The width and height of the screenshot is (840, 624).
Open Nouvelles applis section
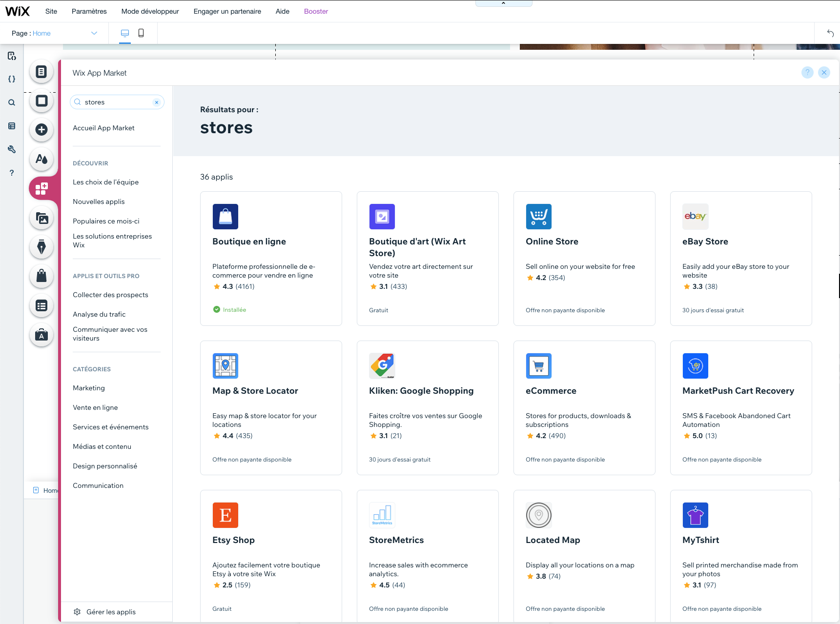pos(99,201)
